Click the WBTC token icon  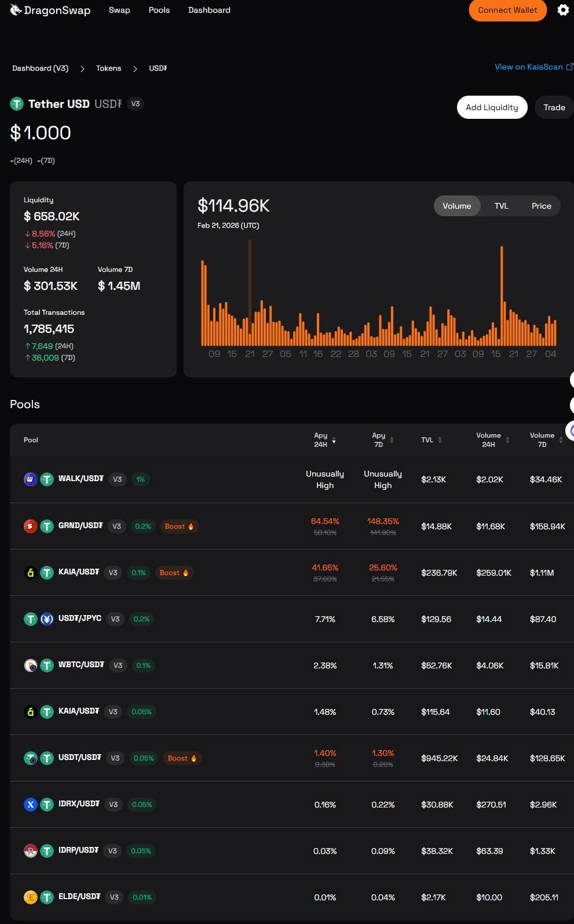click(31, 665)
